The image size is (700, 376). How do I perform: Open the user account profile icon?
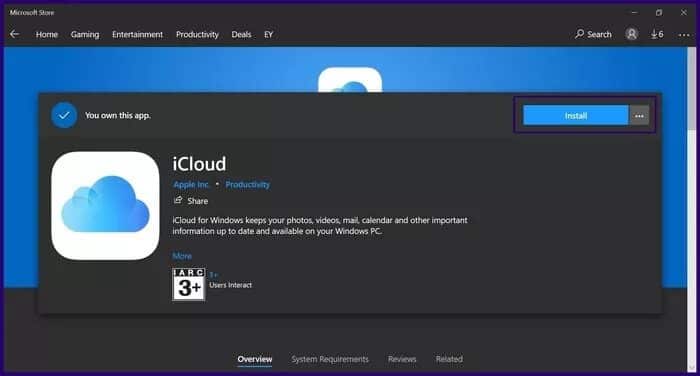[x=632, y=34]
